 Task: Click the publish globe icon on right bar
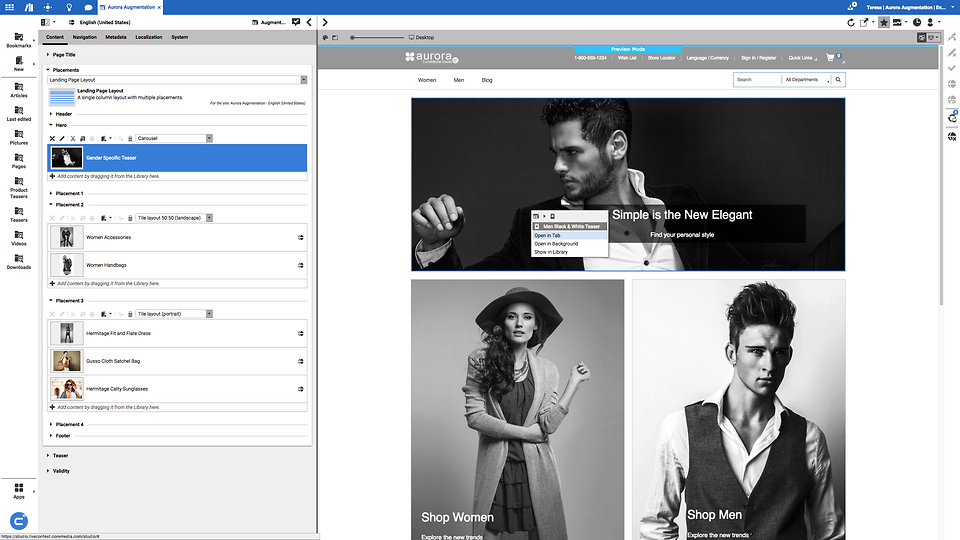[x=952, y=84]
